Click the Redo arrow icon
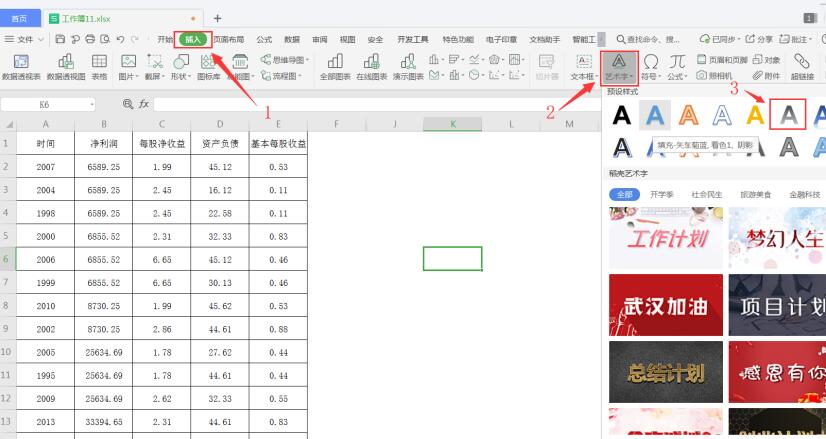 pos(135,39)
